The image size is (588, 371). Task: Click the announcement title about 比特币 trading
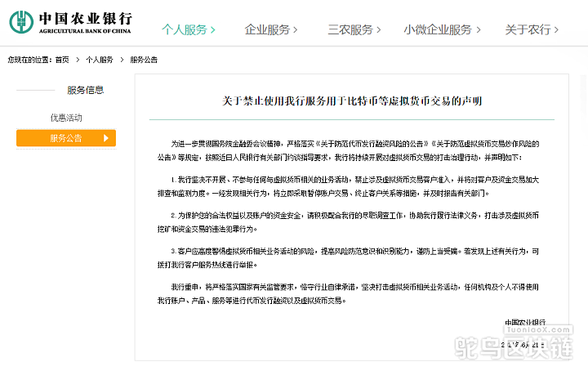point(352,101)
